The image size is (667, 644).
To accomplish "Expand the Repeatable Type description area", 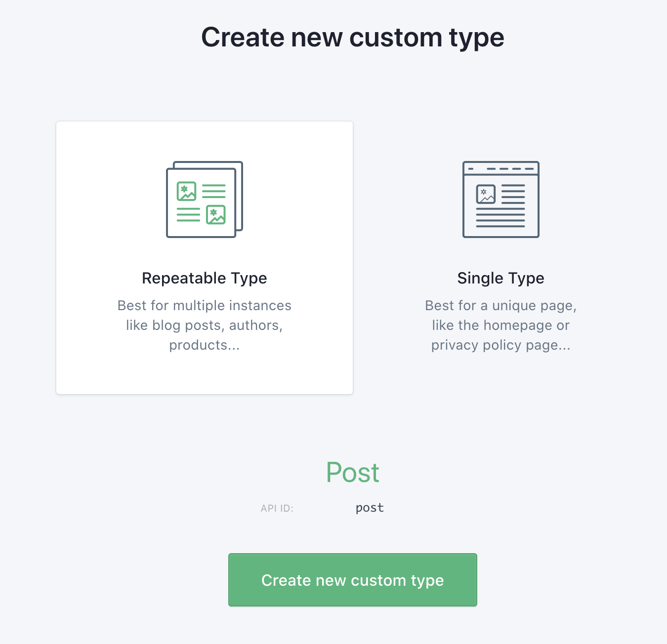I will point(204,325).
